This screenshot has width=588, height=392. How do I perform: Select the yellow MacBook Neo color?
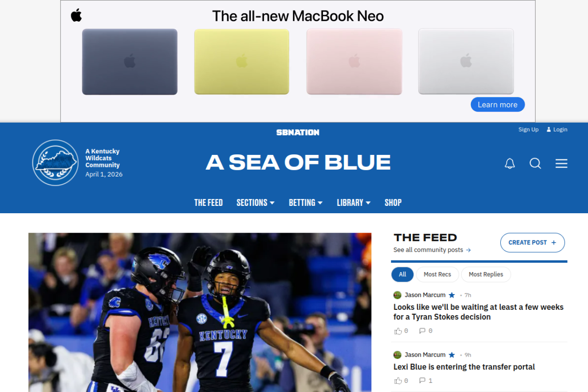[242, 62]
